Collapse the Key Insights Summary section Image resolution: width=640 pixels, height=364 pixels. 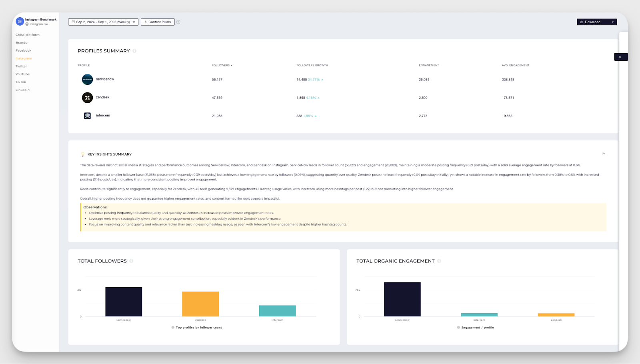tap(604, 154)
